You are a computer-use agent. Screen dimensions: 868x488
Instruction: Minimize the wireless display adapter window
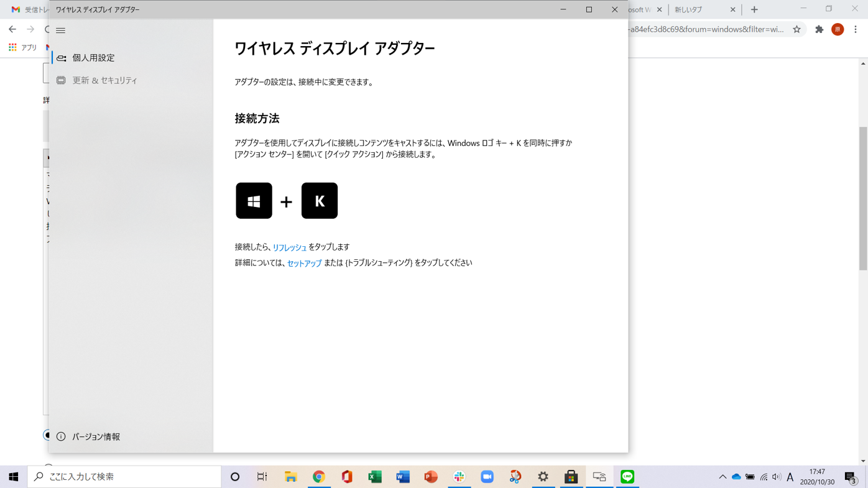pos(563,9)
